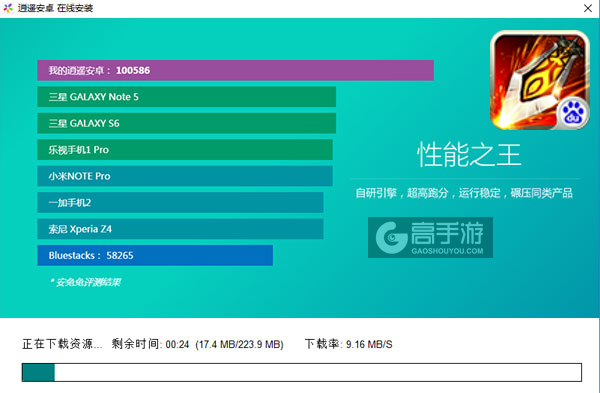This screenshot has height=393, width=600.
Task: Select the 一加手机2 bar
Action: pos(180,202)
